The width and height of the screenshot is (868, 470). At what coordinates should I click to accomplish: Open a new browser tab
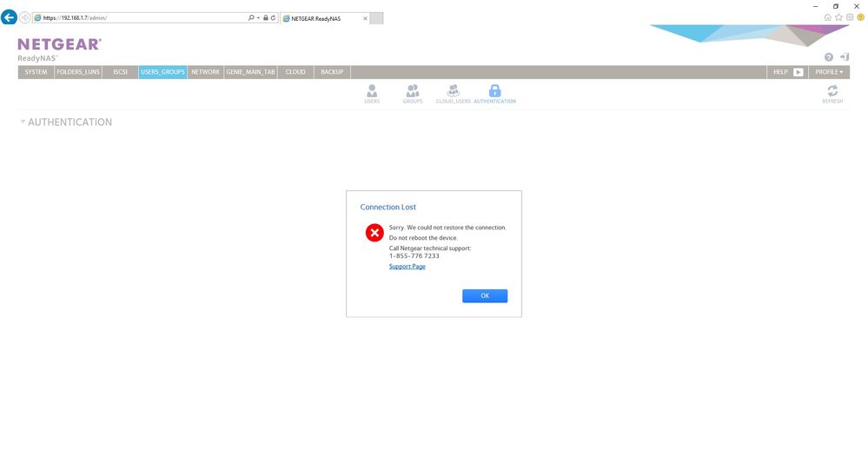376,18
